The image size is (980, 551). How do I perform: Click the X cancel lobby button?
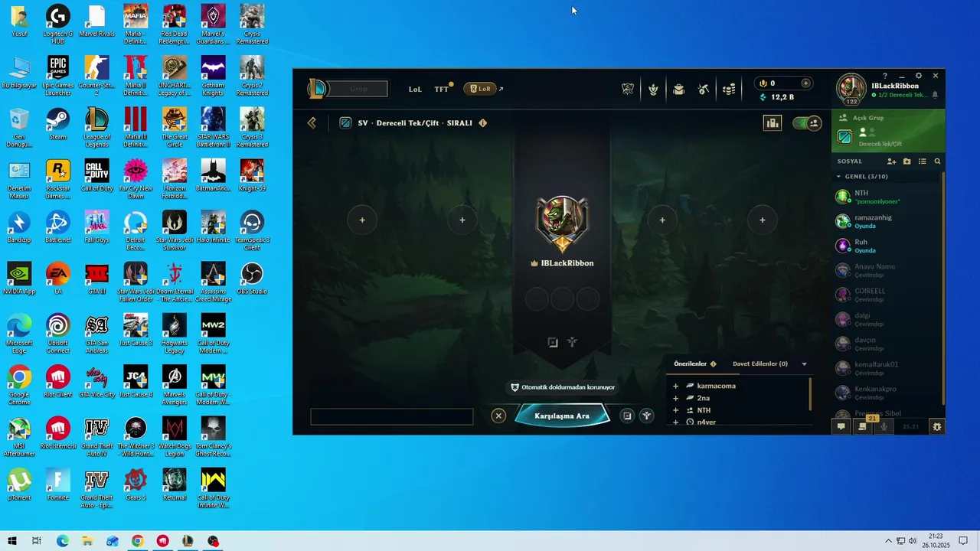point(498,416)
